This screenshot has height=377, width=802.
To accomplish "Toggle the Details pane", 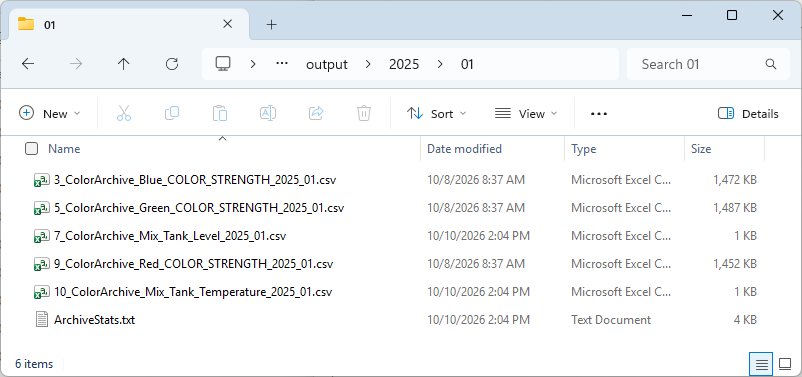I will coord(748,114).
